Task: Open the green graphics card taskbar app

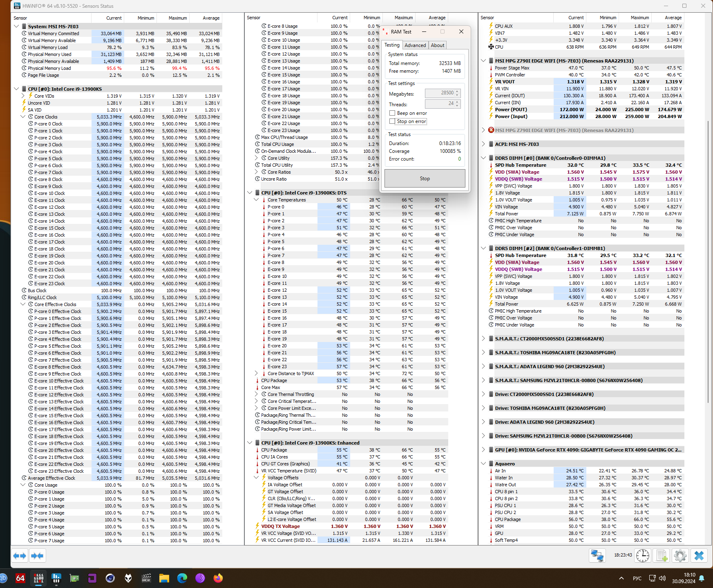Action: [x=74, y=578]
